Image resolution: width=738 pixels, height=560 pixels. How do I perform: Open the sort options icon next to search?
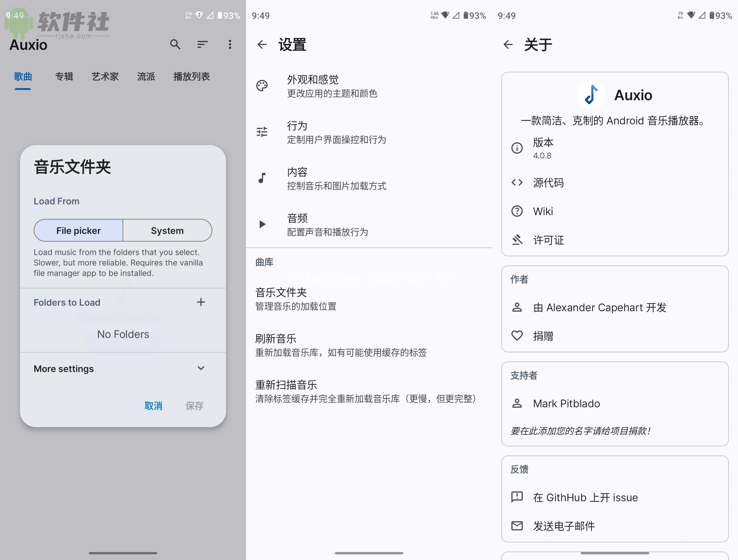click(202, 44)
